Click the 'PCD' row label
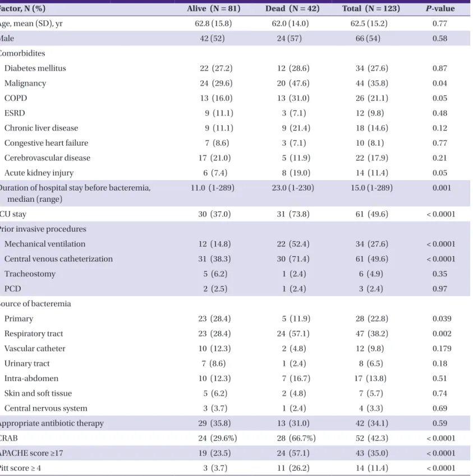 (x=13, y=288)
